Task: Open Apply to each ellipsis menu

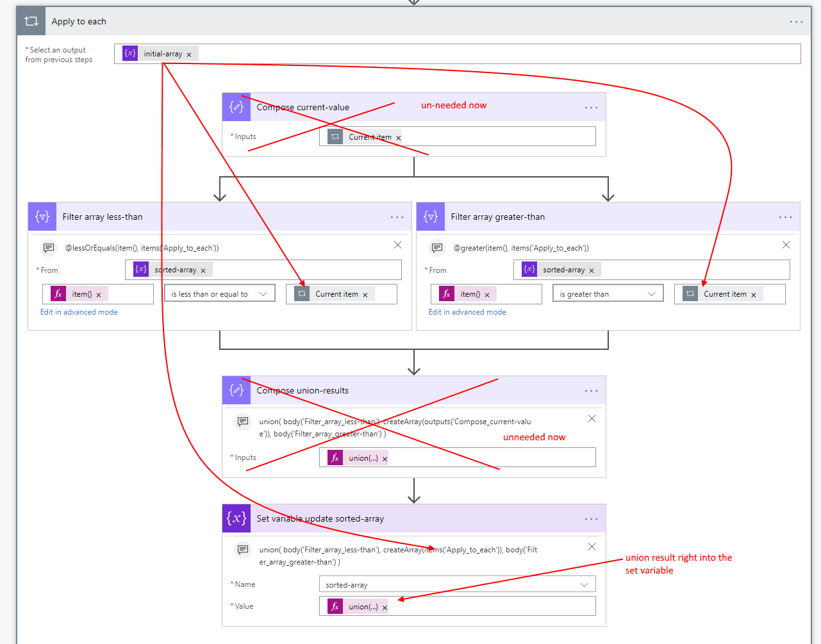Action: tap(796, 22)
